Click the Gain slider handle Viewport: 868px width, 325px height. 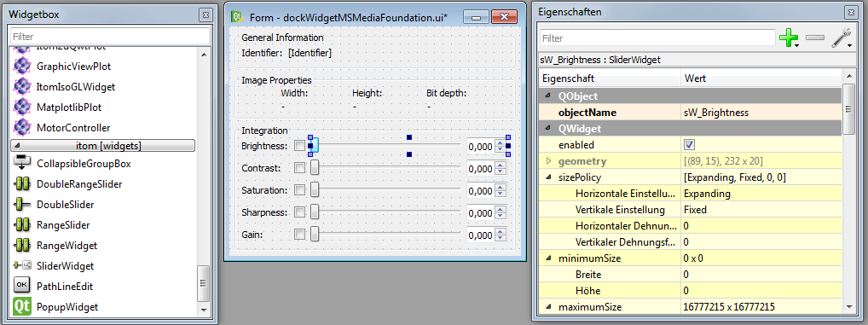(x=314, y=235)
